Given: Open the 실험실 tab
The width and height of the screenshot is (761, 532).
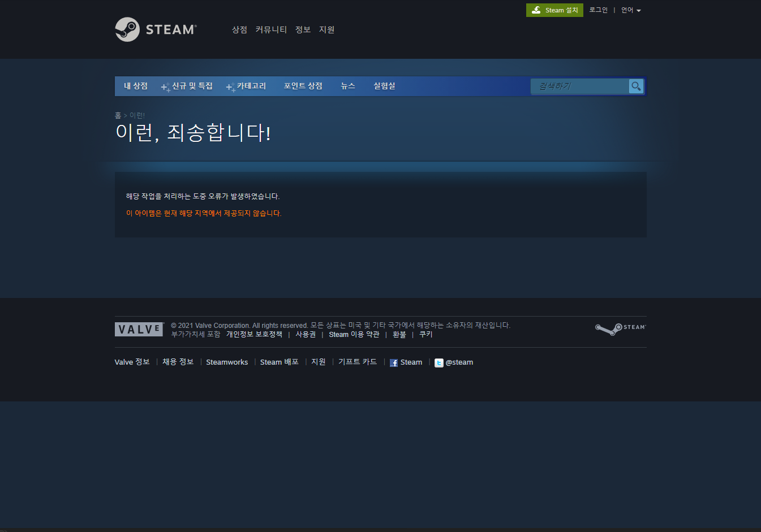Looking at the screenshot, I should click(384, 86).
